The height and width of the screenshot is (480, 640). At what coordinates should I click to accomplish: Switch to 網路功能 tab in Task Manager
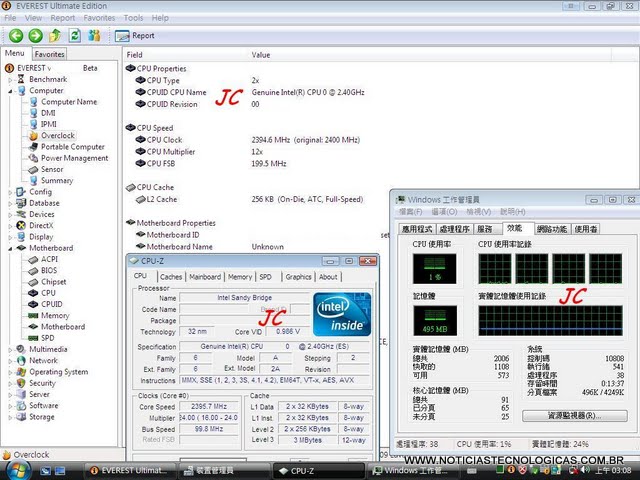click(x=552, y=229)
